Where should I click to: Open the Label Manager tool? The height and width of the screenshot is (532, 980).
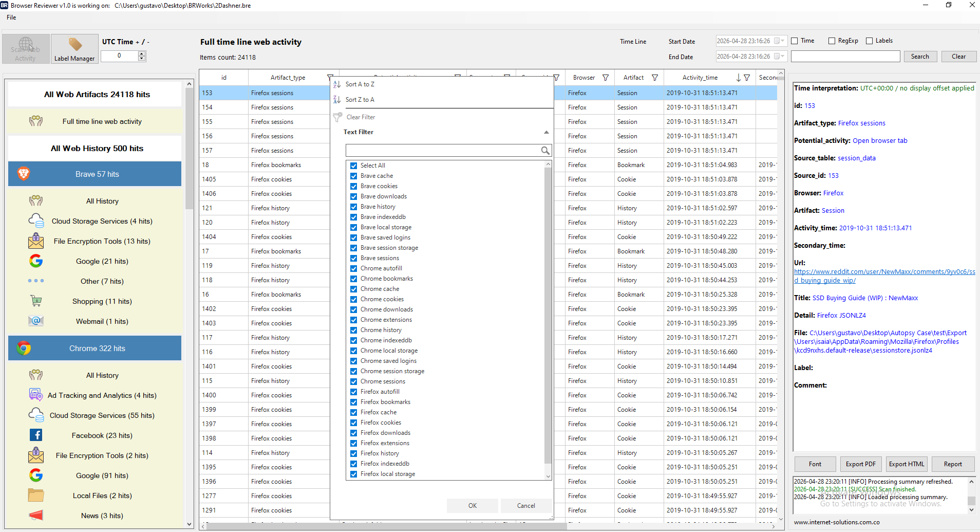74,49
